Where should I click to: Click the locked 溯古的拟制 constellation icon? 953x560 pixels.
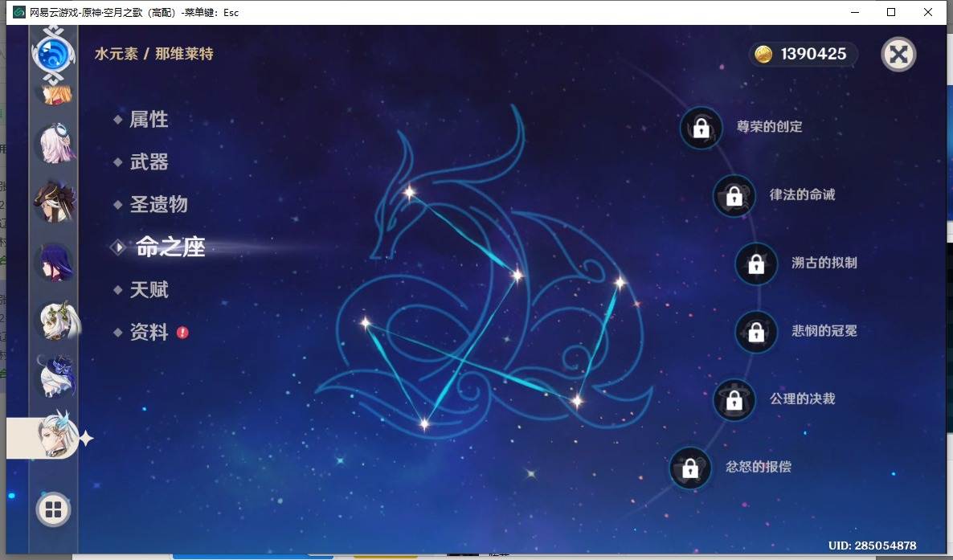(756, 264)
